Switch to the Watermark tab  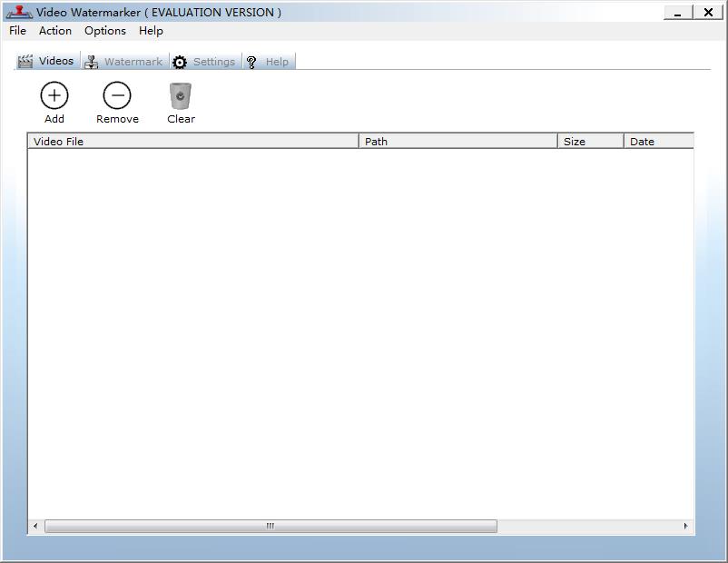(125, 62)
